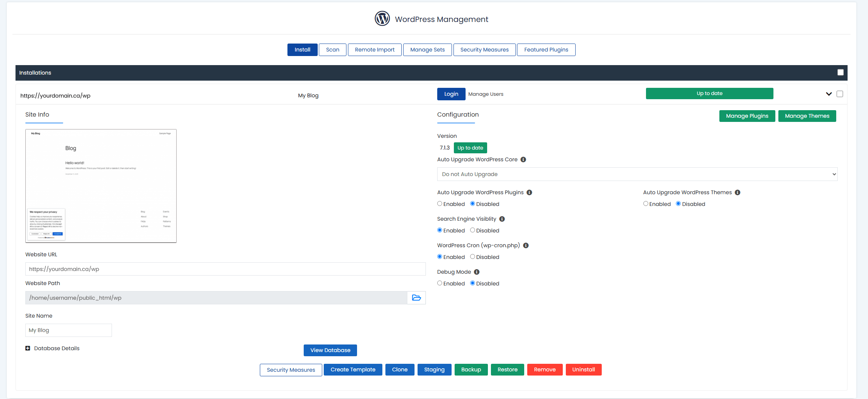The height and width of the screenshot is (399, 868).
Task: Disable WordPress Cron
Action: [472, 257]
